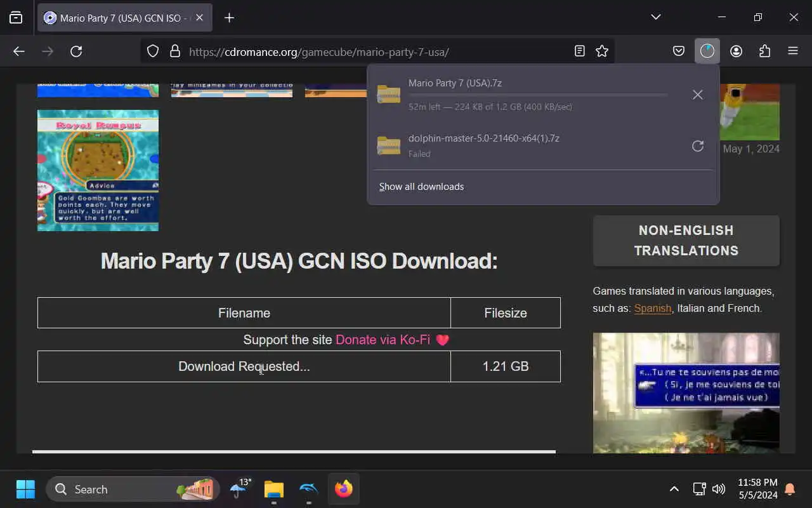Open the Firefox account icon
The height and width of the screenshot is (508, 812).
pos(736,51)
